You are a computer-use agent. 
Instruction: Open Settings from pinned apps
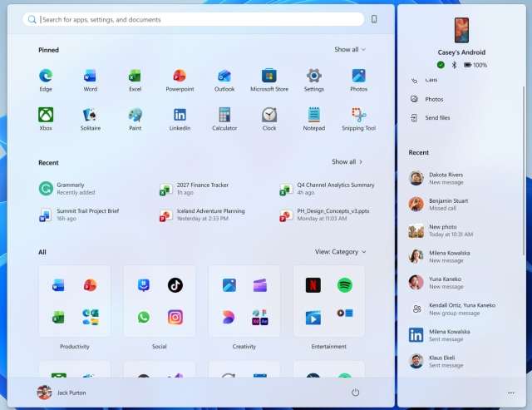click(314, 80)
